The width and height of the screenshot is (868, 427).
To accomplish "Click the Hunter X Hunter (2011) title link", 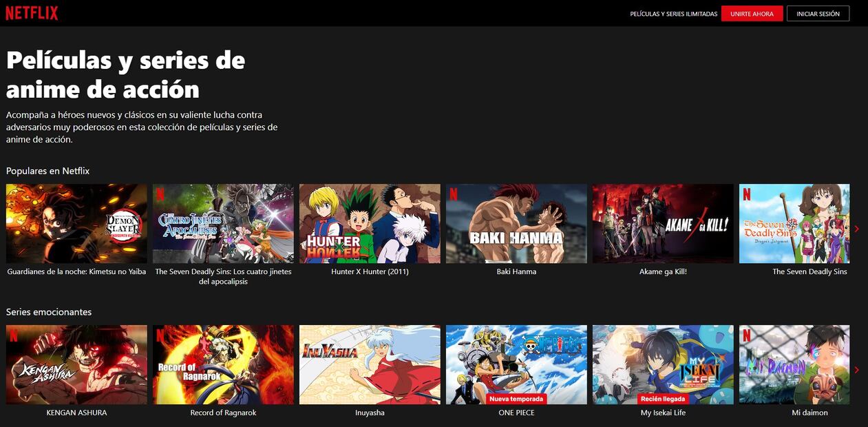I will [370, 271].
